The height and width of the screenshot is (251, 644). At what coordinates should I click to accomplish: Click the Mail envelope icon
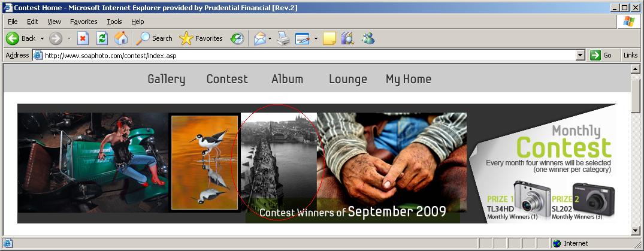(259, 38)
